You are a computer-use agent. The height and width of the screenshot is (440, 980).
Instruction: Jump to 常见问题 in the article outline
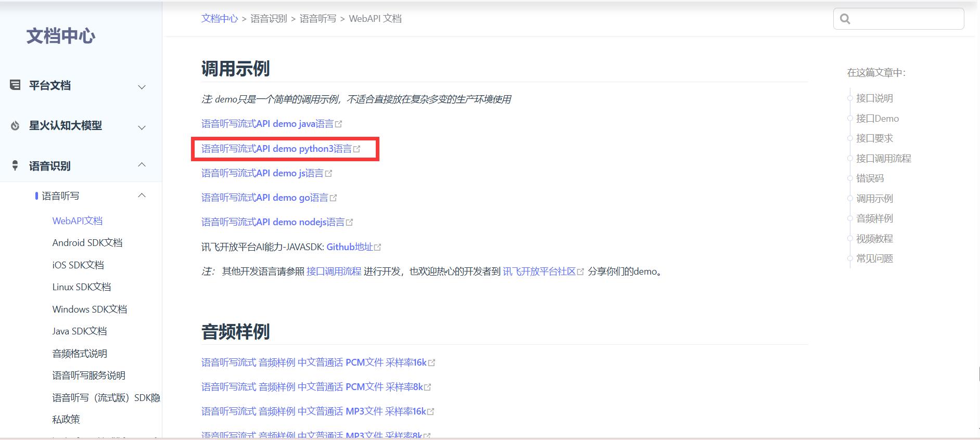tap(874, 258)
